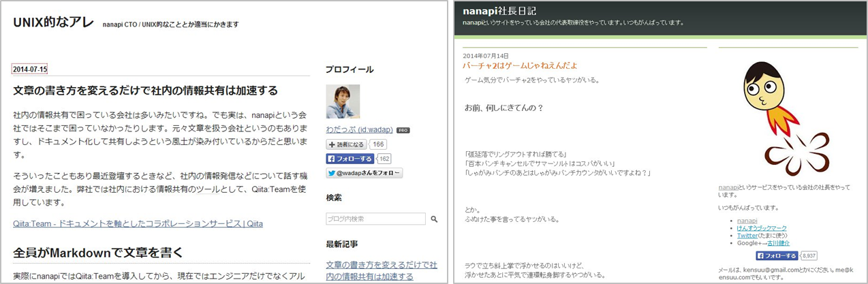868x284 pixels.
Task: Click Facebook フォローする button in UNIX blog
Action: tap(350, 159)
